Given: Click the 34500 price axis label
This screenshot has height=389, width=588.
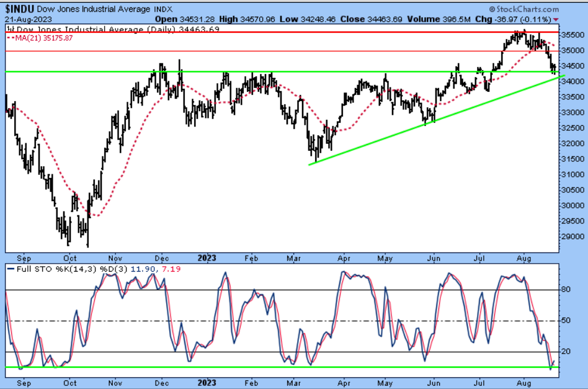Looking at the screenshot, I should [x=572, y=66].
